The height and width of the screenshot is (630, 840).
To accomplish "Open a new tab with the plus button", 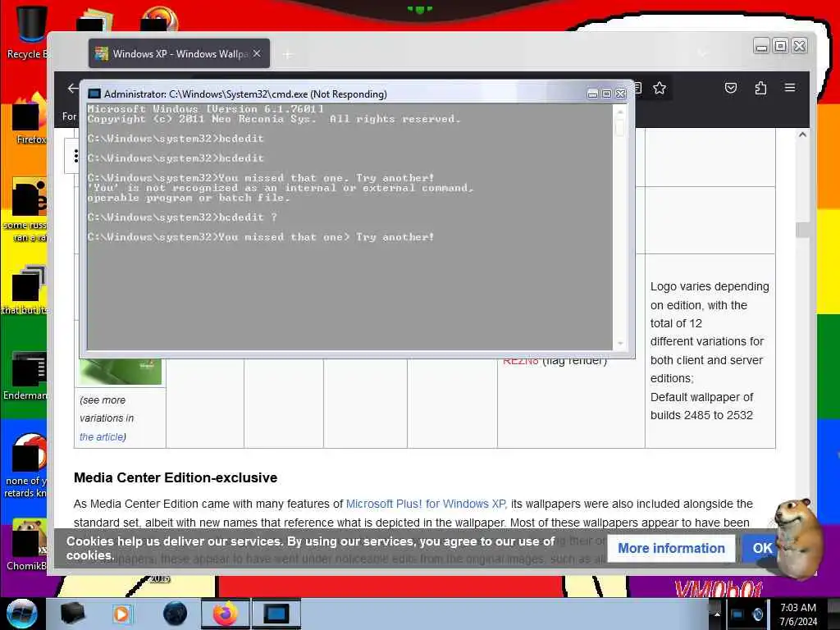I will point(288,54).
